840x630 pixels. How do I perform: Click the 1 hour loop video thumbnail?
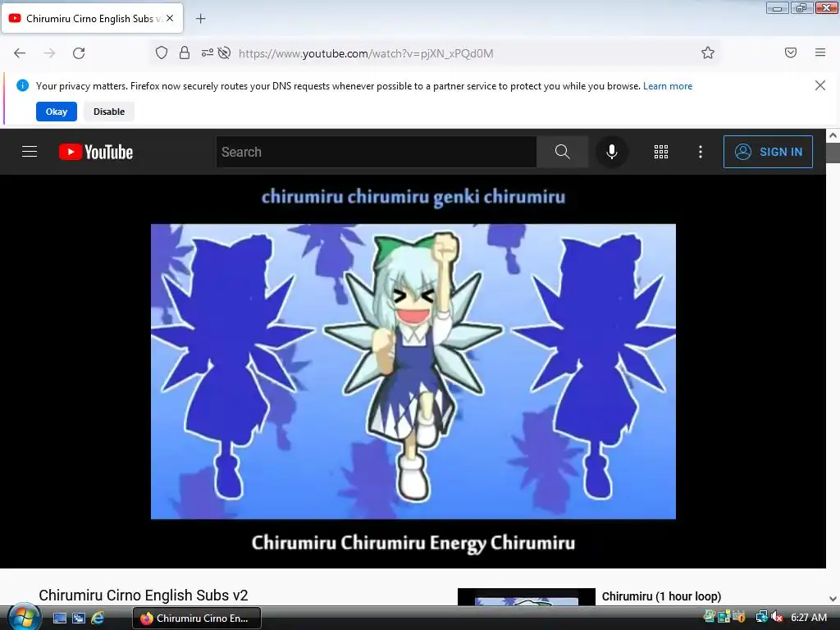(526, 597)
